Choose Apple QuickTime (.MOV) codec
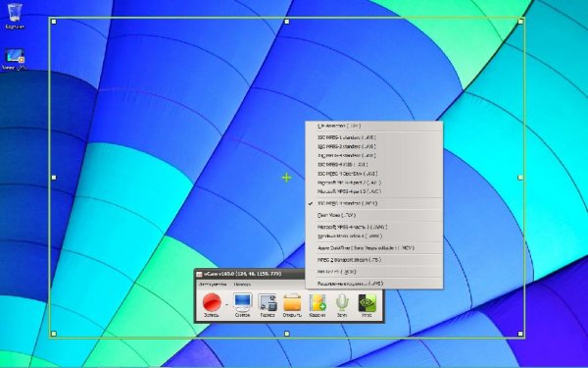This screenshot has height=368, width=588. pos(374,248)
